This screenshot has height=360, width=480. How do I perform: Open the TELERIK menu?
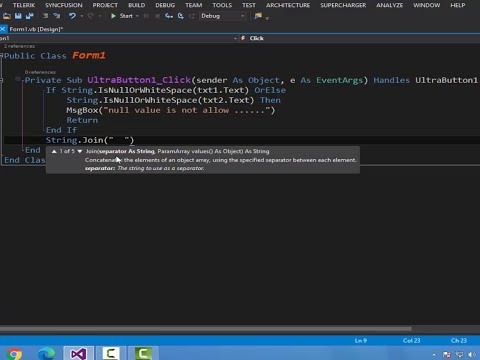pyautogui.click(x=24, y=5)
